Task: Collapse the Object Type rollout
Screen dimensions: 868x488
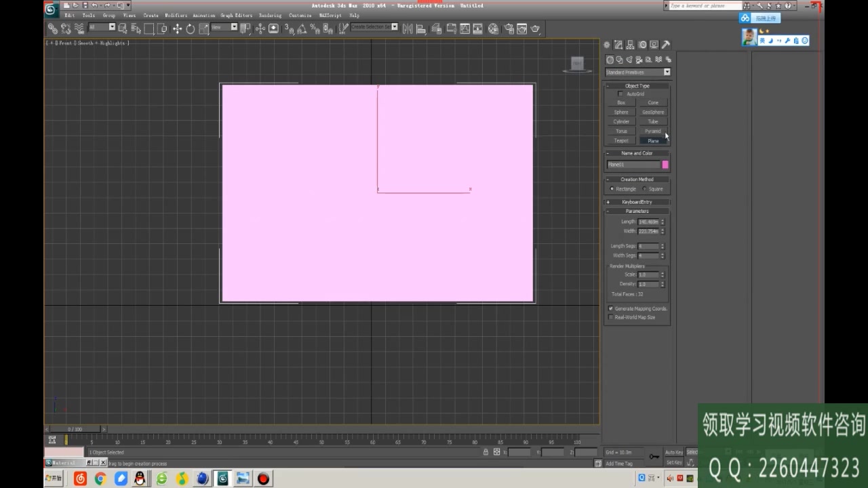Action: (x=637, y=86)
